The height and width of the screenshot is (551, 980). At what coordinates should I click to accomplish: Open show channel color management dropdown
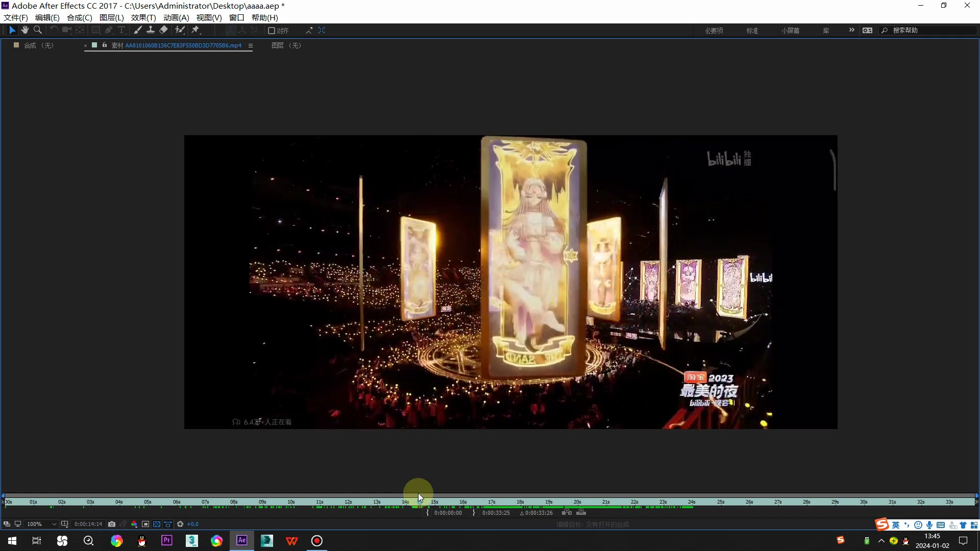(134, 524)
